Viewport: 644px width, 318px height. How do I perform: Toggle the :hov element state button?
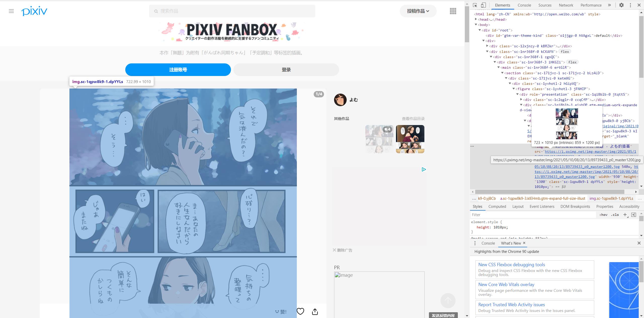(x=603, y=215)
